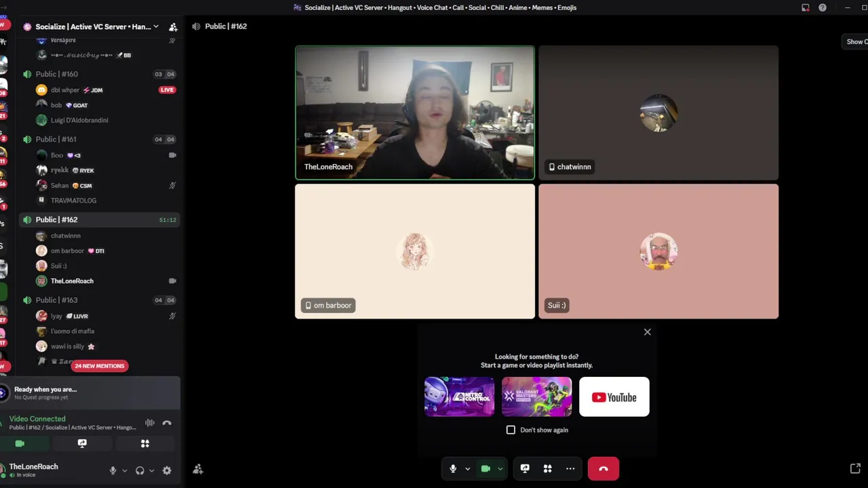868x488 pixels.
Task: Turn off camera in the call control bar
Action: point(486,468)
